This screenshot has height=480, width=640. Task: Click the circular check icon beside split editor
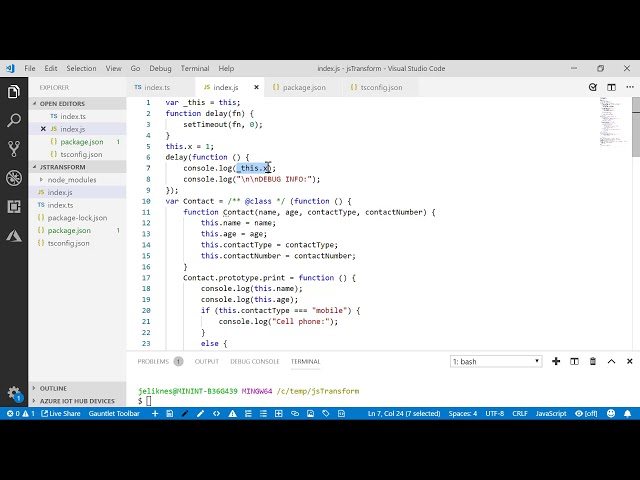[593, 87]
